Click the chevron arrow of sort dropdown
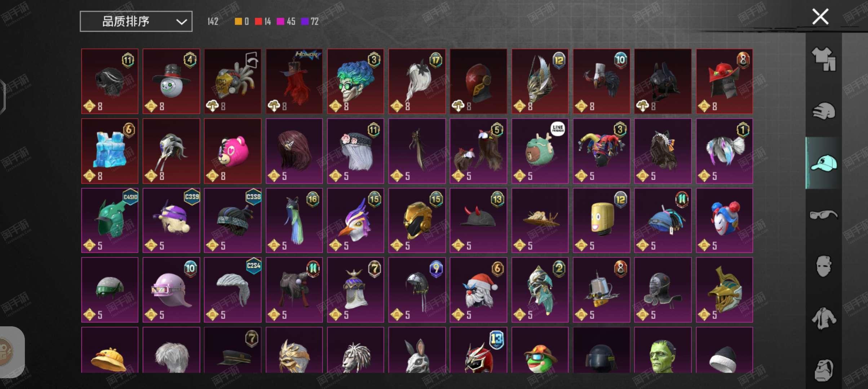Viewport: 868px width, 389px height. 181,22
